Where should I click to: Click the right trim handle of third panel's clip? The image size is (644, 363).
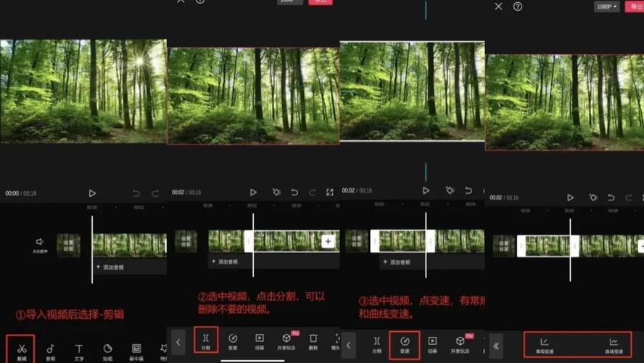[x=431, y=241]
